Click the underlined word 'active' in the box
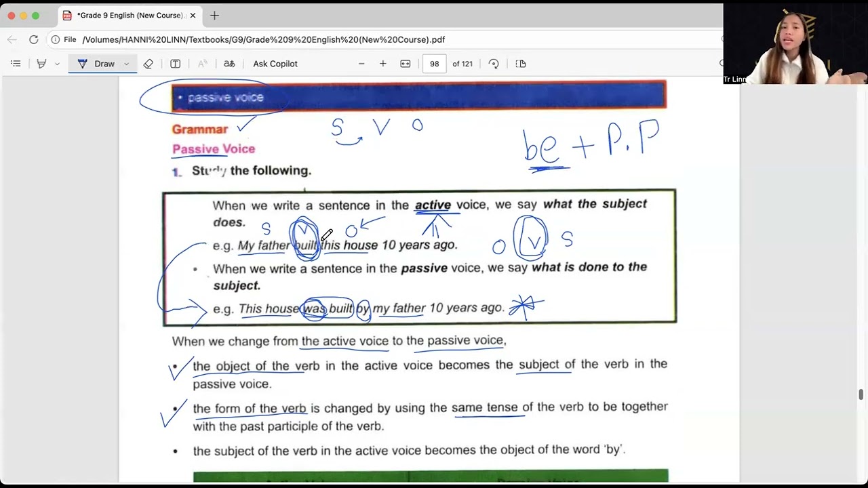Image resolution: width=868 pixels, height=488 pixels. (433, 205)
